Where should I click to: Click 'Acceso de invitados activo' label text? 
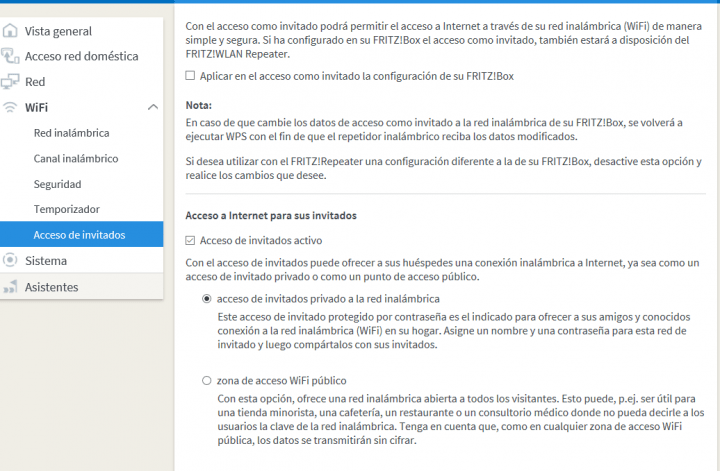261,241
